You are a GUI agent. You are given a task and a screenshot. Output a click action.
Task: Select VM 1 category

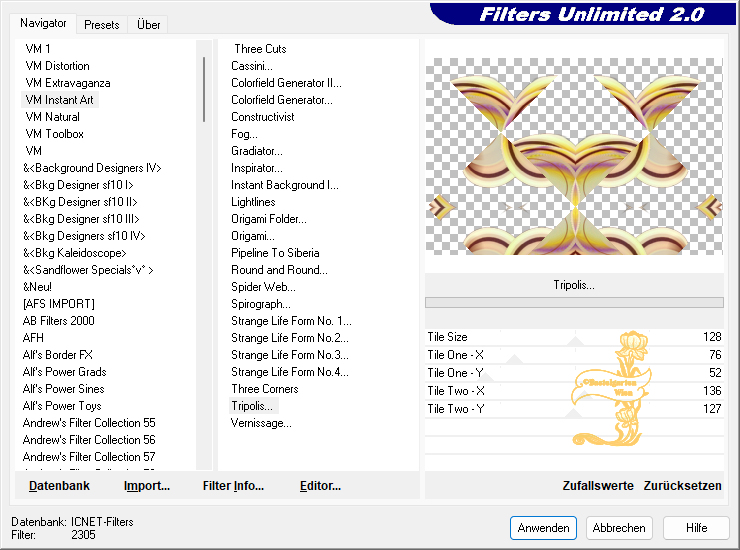38,49
